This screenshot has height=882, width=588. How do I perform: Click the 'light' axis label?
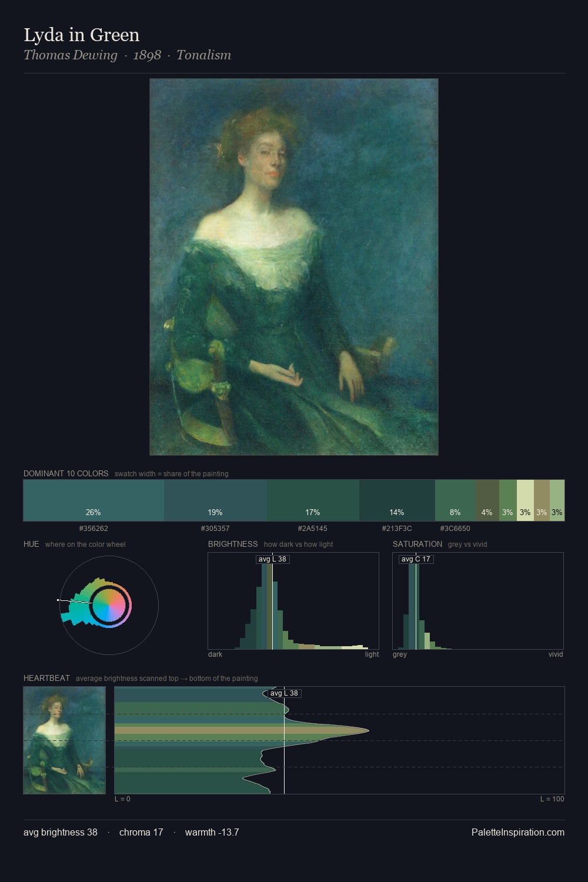tap(372, 654)
